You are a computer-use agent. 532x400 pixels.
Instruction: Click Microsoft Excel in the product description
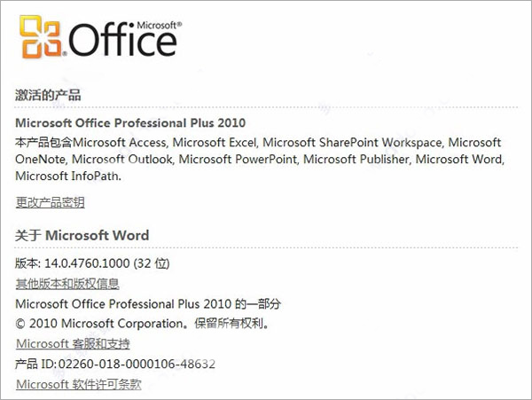point(215,143)
